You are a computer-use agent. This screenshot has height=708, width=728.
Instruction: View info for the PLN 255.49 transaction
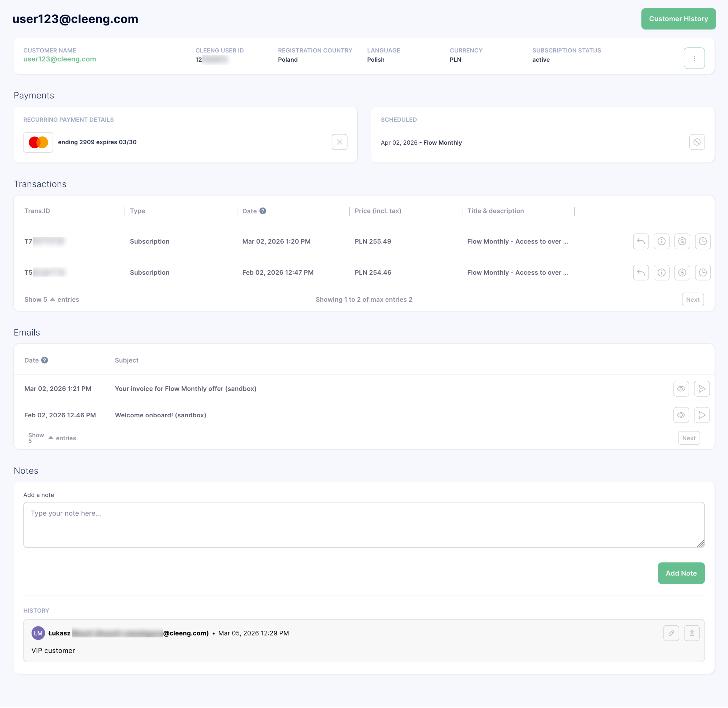[661, 241]
